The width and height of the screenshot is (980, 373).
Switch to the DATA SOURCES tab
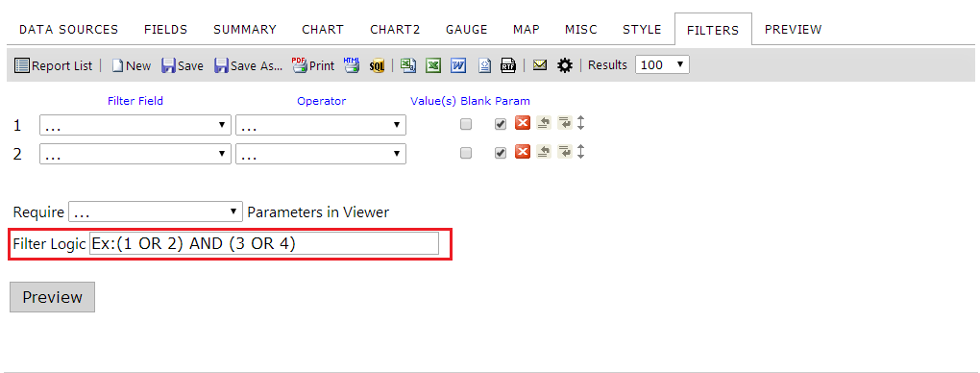point(69,30)
